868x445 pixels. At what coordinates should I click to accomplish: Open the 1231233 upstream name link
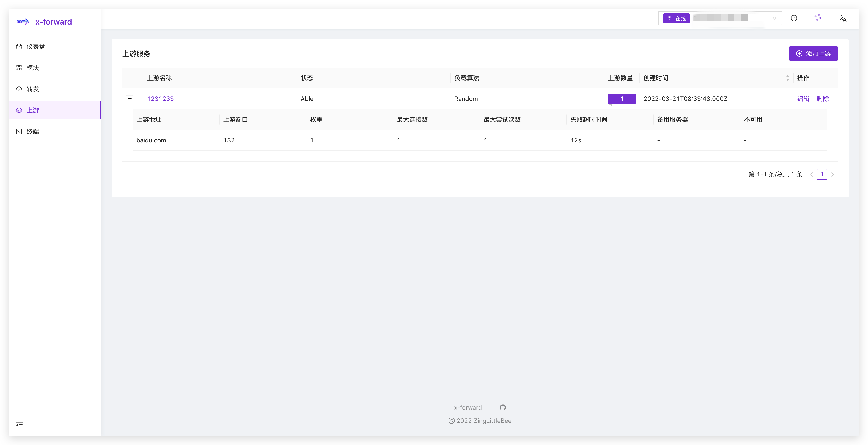160,99
